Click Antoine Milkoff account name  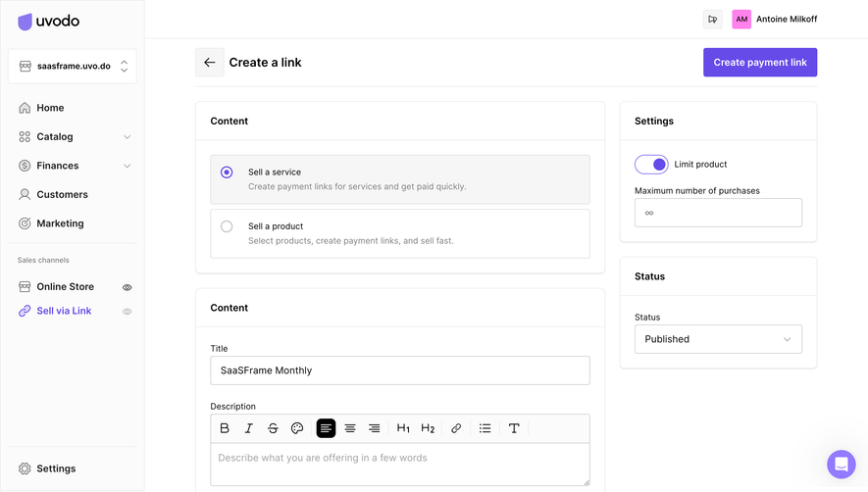point(787,20)
